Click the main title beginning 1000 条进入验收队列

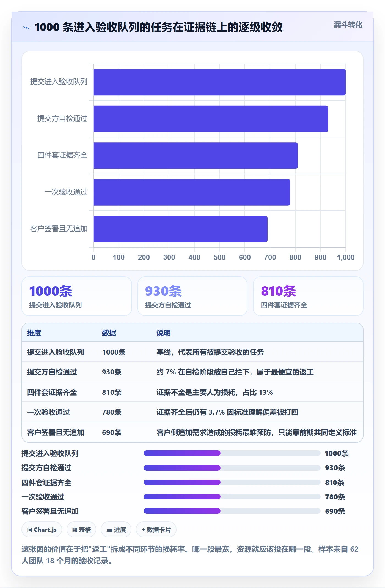coord(158,27)
